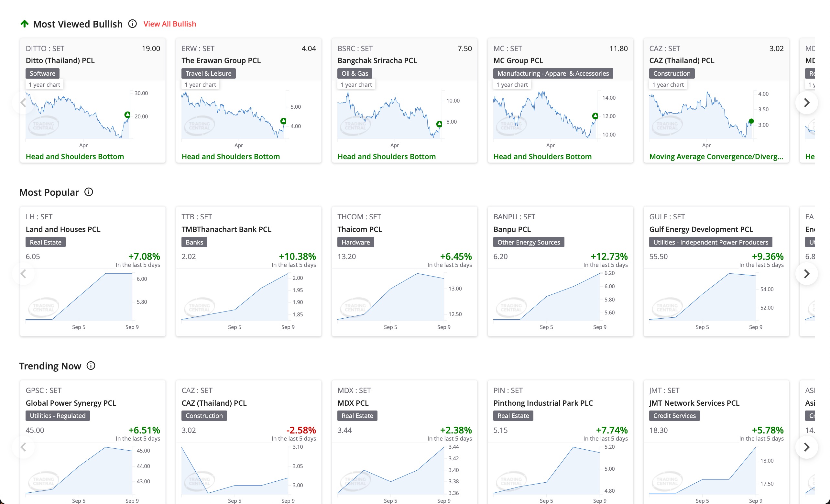Click Head and Shoulders Bottom on DITTO card
Image resolution: width=830 pixels, height=504 pixels.
point(75,156)
